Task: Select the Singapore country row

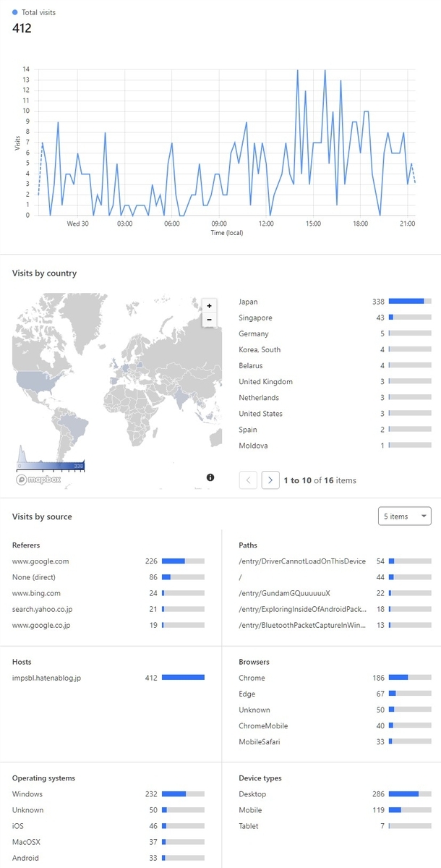Action: click(335, 318)
